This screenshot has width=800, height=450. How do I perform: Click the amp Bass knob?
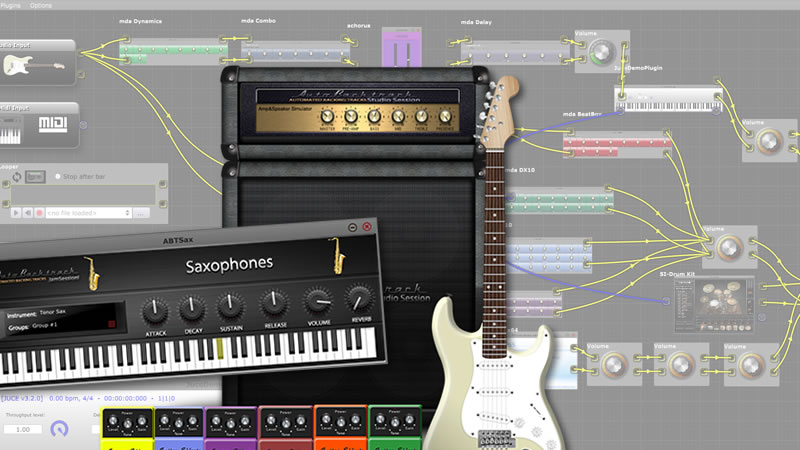tap(374, 117)
